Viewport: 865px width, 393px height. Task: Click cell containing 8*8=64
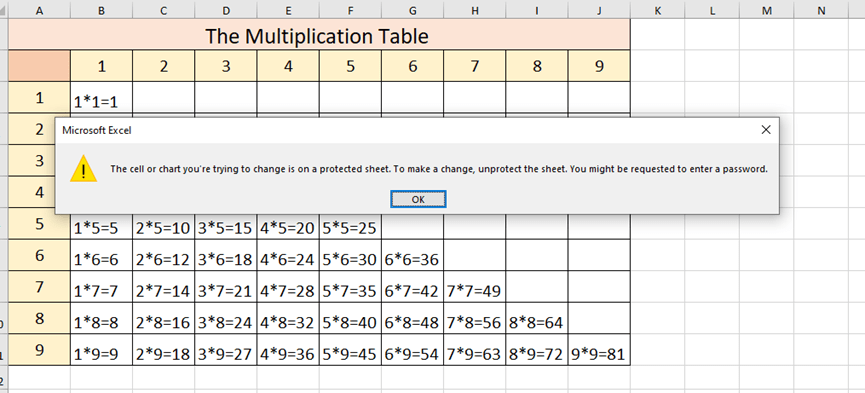pos(537,318)
